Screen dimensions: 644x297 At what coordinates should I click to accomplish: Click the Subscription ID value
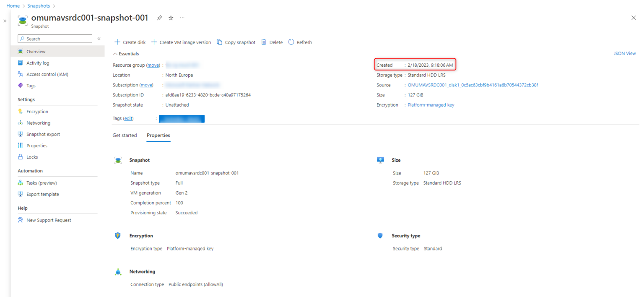coord(208,95)
